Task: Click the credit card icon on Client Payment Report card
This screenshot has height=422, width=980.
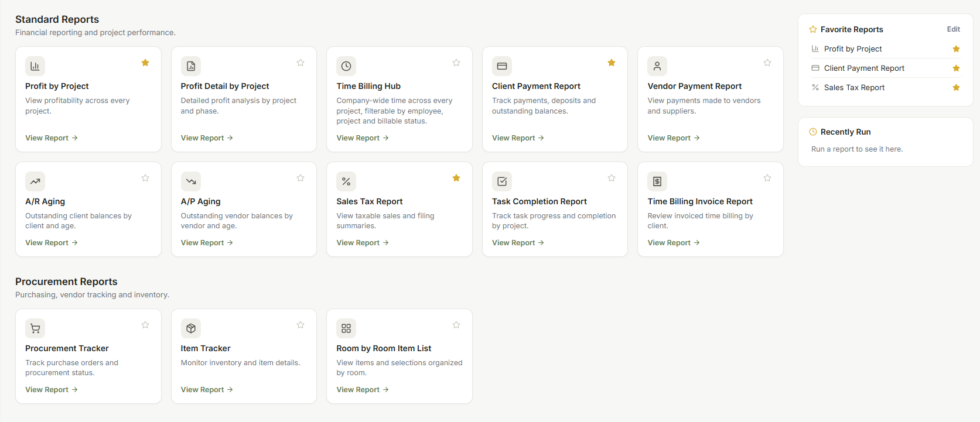Action: (502, 66)
